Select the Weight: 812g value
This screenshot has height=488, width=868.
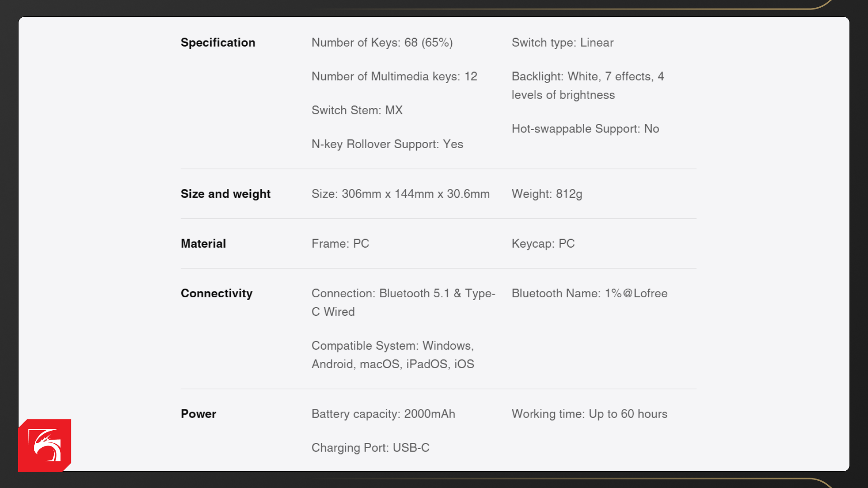547,194
